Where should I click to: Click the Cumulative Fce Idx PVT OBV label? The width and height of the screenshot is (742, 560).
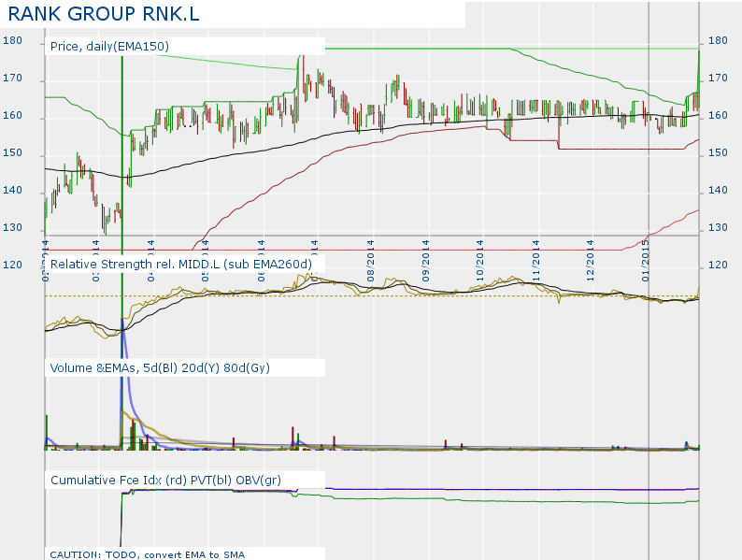click(165, 480)
